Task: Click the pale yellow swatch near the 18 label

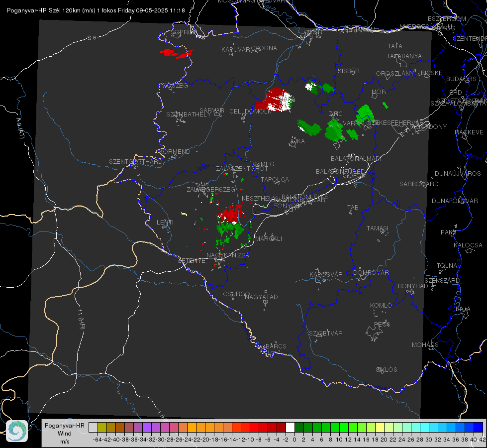Action: [x=380, y=427]
